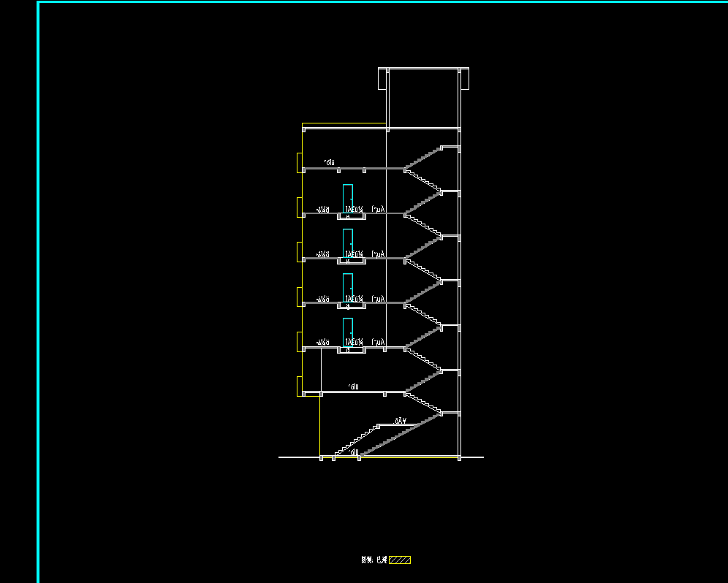Pick the topmost yellow balcony on left facade
The height and width of the screenshot is (583, 728).
(299, 163)
